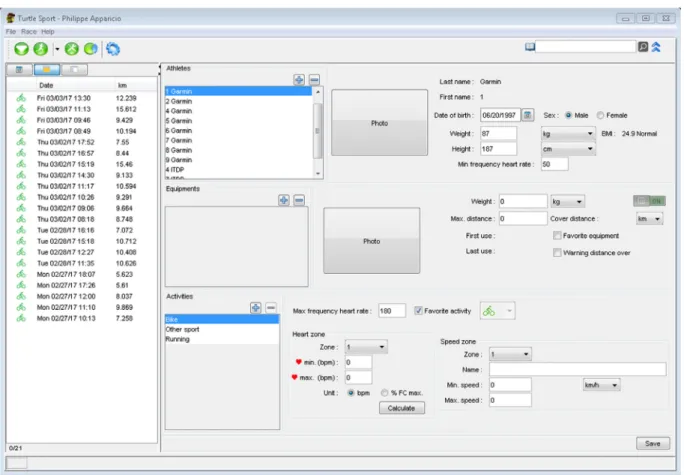The height and width of the screenshot is (475, 684).
Task: Click the Date of birth input field
Action: [500, 115]
